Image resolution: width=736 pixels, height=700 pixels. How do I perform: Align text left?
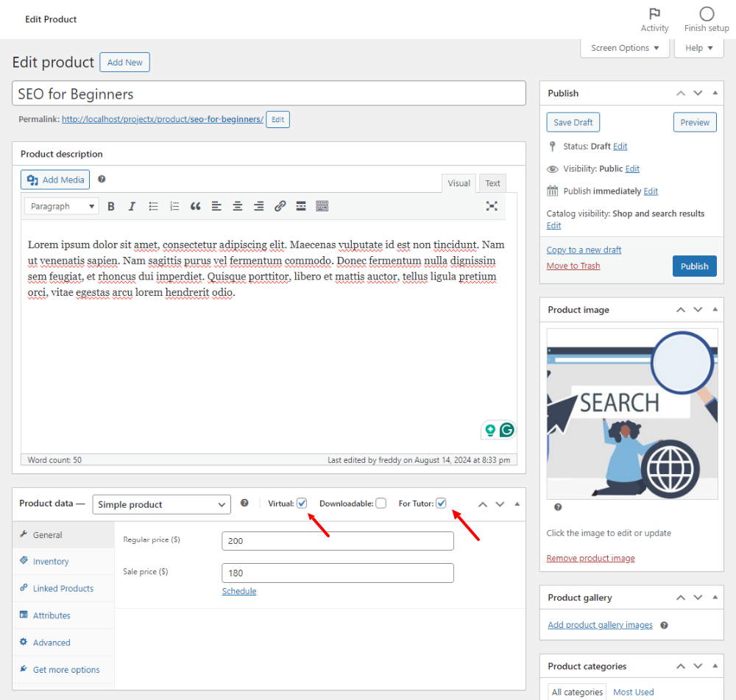(216, 206)
